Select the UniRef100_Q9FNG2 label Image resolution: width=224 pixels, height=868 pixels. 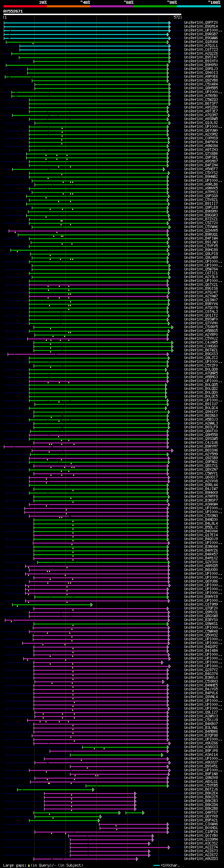click(201, 462)
